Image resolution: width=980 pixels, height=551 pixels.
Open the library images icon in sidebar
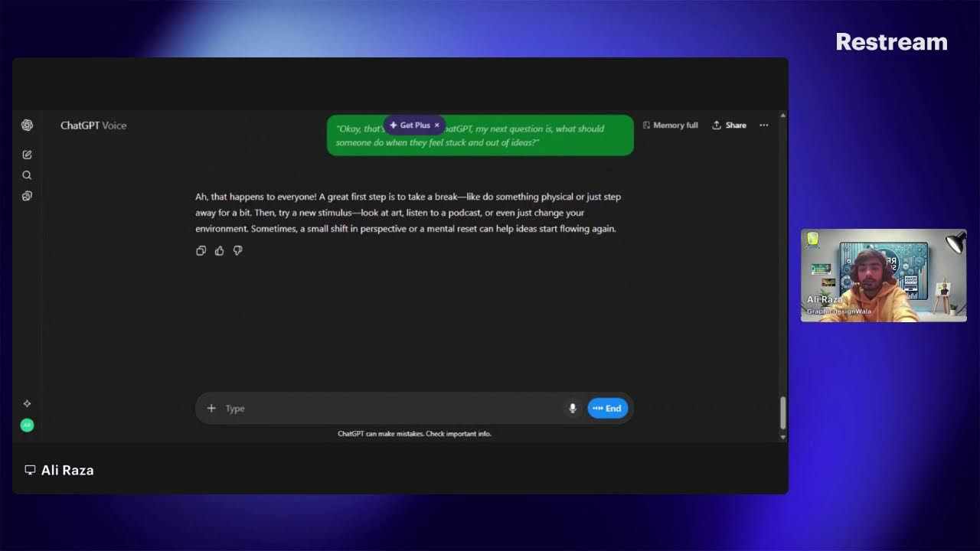click(x=27, y=196)
